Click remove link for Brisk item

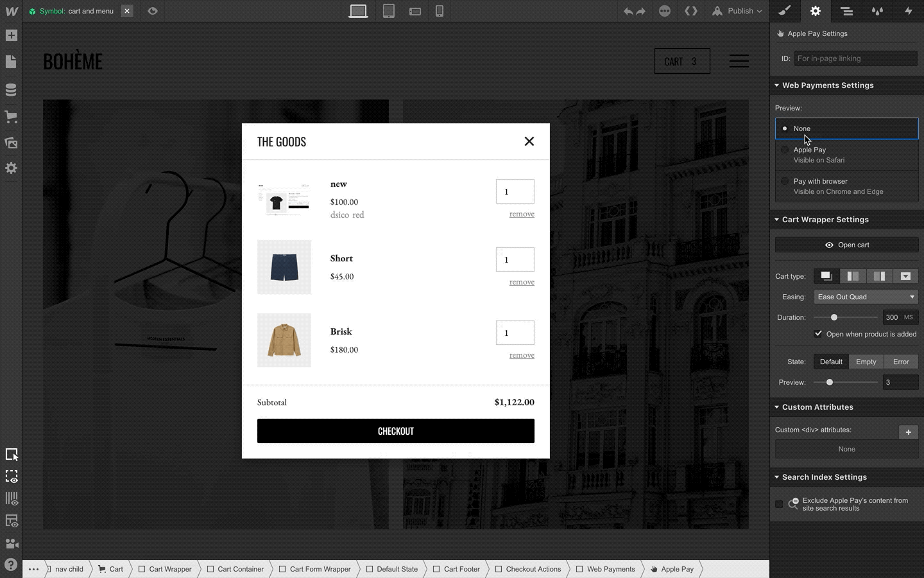tap(522, 355)
